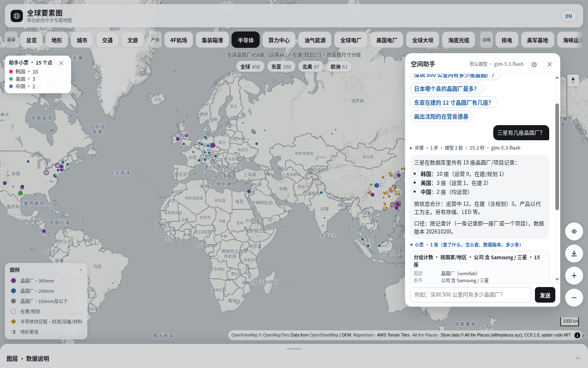Click the 发送 send button
The width and height of the screenshot is (588, 368).
pyautogui.click(x=545, y=295)
